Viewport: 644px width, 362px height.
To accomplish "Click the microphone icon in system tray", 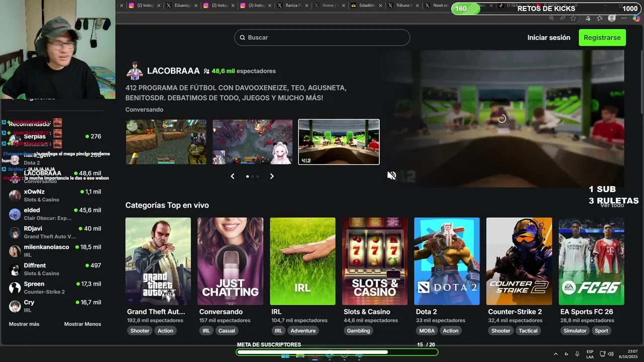I will 577,354.
